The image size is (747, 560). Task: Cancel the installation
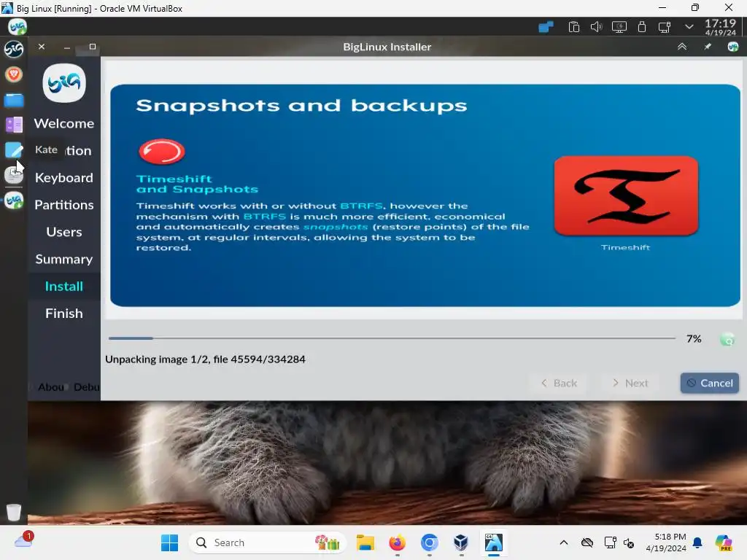pos(709,383)
